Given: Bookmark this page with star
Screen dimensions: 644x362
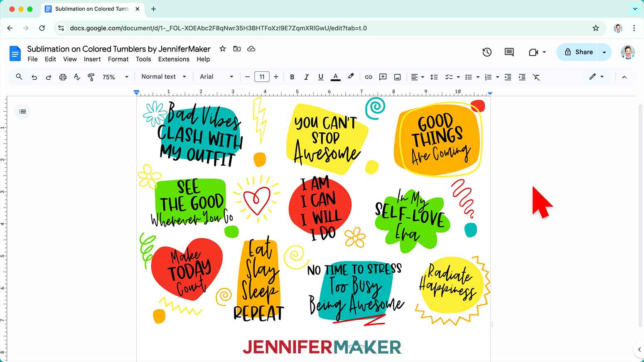Looking at the screenshot, I should (596, 28).
